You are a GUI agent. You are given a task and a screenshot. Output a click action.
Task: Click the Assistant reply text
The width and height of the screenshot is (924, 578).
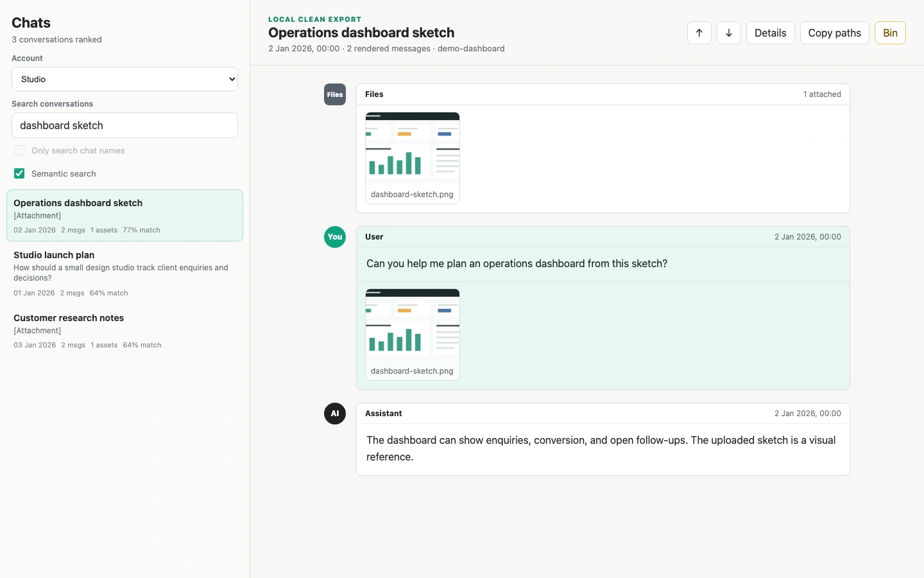[601, 448]
